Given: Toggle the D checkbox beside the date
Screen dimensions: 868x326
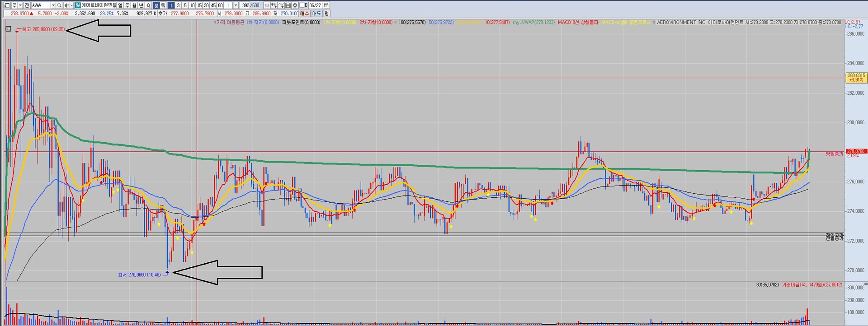Looking at the screenshot, I should (x=302, y=5).
